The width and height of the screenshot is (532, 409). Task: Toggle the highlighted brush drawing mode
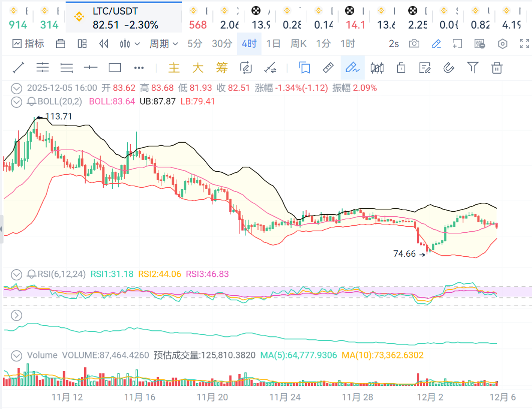353,68
